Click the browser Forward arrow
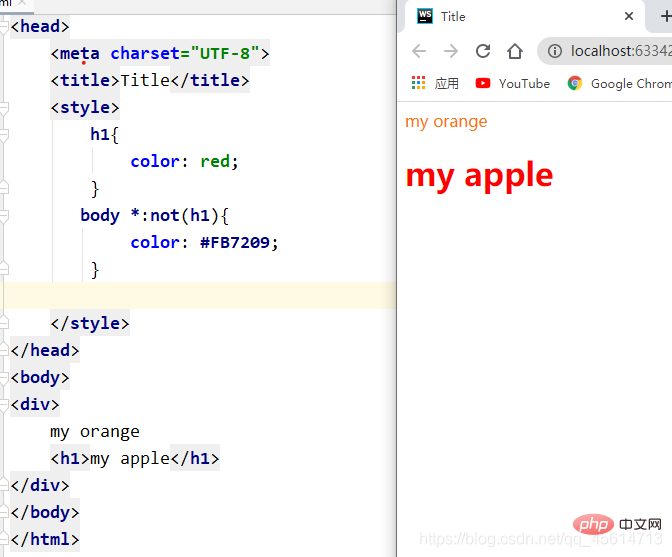Image resolution: width=672 pixels, height=557 pixels. pos(451,51)
